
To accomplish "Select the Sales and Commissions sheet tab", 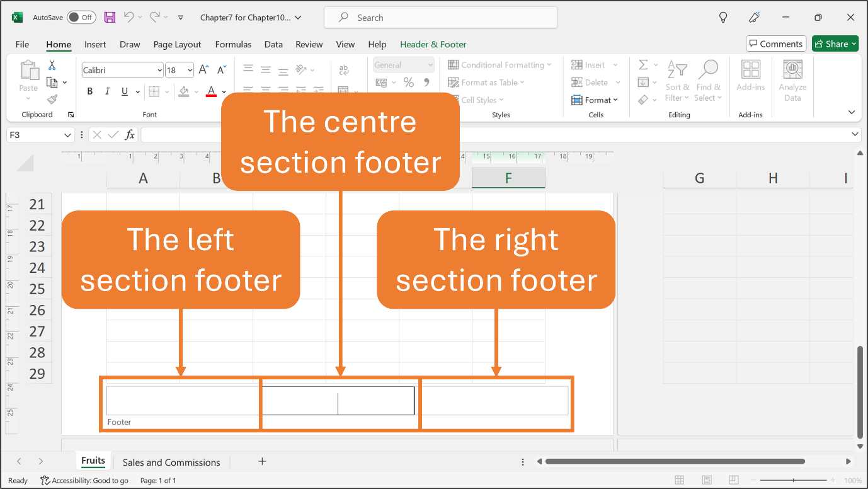I will coord(171,462).
